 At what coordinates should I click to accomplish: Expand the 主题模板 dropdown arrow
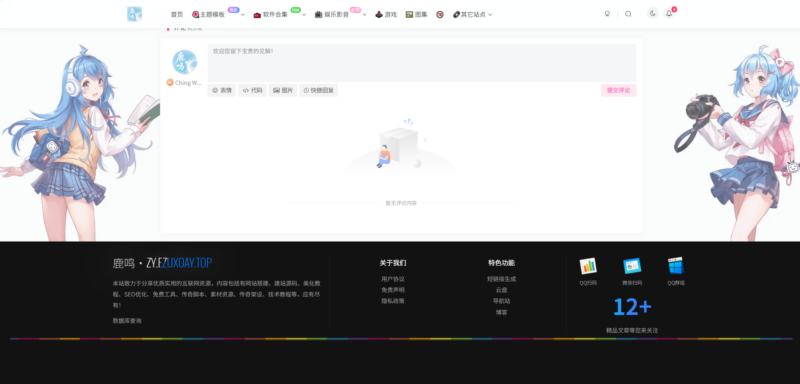click(x=243, y=15)
